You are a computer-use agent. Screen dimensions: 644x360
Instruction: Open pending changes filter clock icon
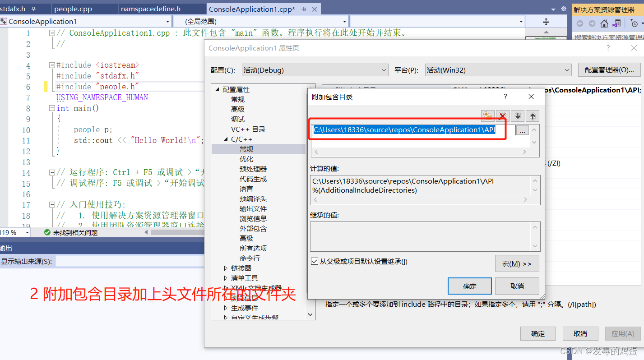[x=634, y=23]
